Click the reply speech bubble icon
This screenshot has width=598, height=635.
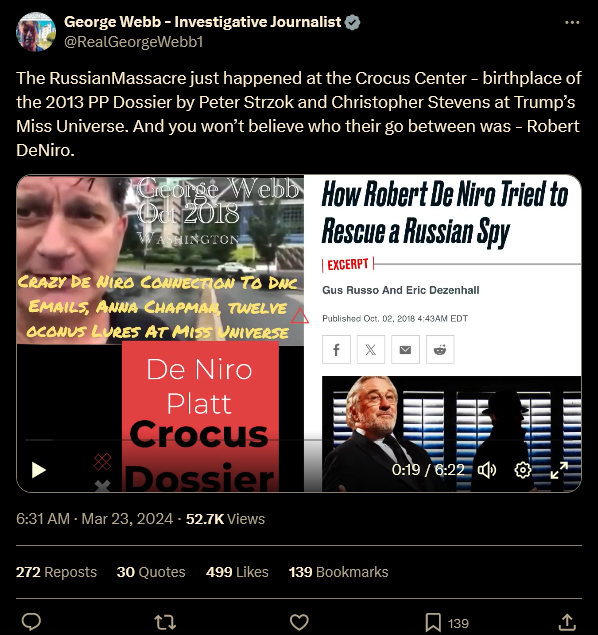(x=31, y=622)
